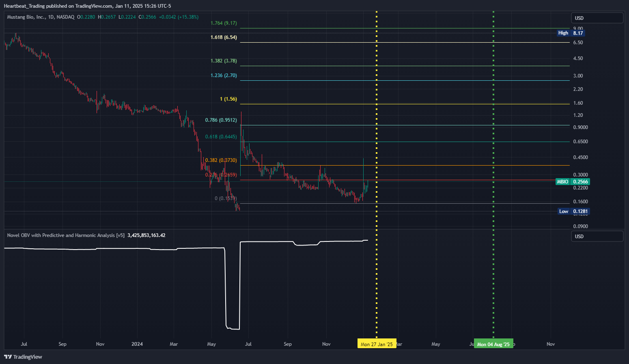This screenshot has width=629, height=364.
Task: Click the 2024 label on time axis
Action: coord(137,344)
